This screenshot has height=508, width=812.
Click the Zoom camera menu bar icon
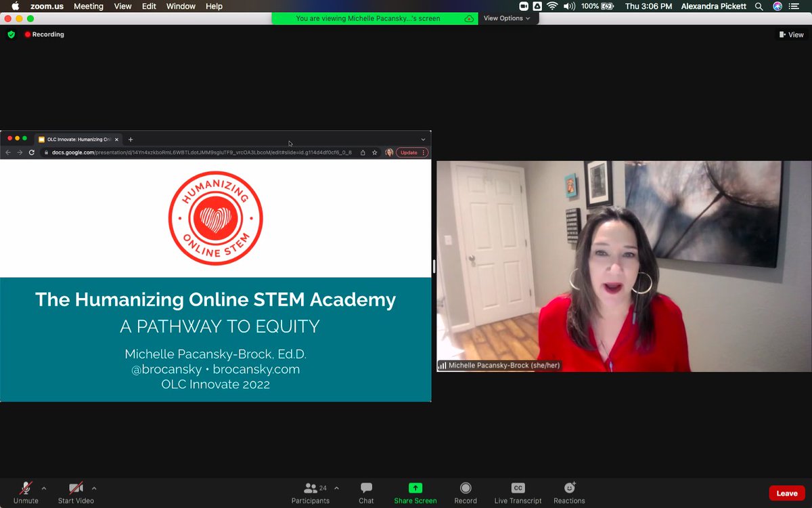tap(523, 6)
